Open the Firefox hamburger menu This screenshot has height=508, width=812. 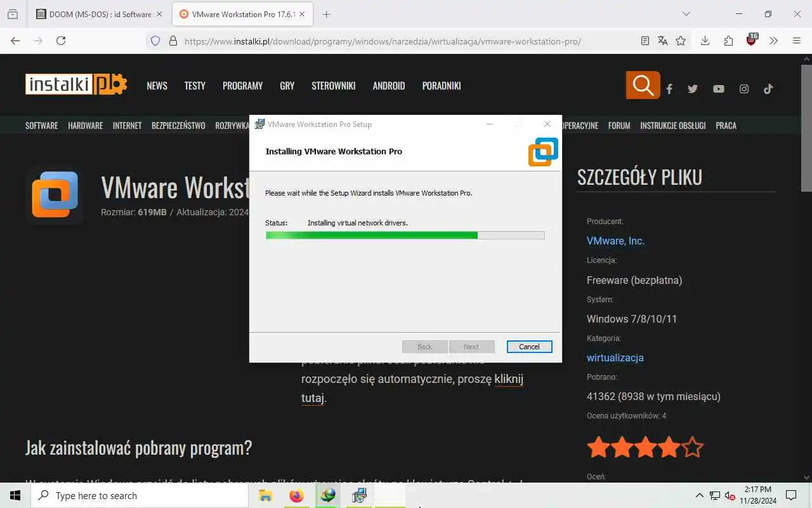[797, 41]
